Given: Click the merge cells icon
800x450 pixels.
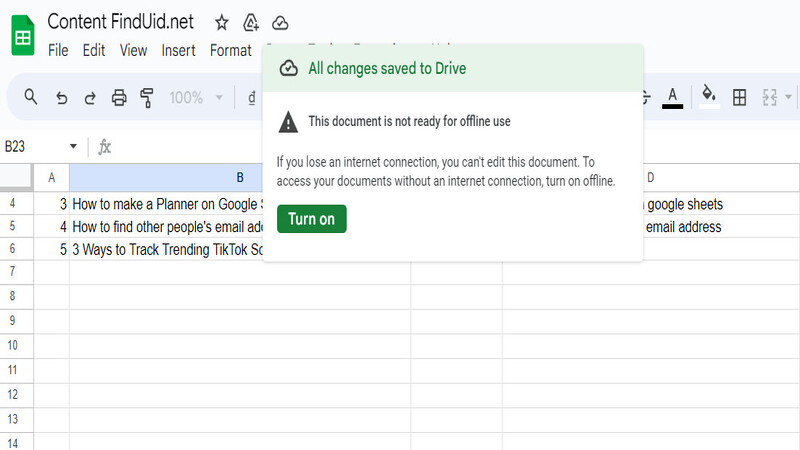Looking at the screenshot, I should 769,97.
